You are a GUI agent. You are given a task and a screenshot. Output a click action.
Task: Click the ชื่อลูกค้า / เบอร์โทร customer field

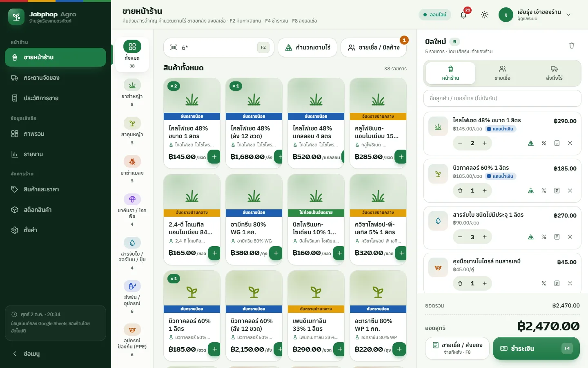click(x=502, y=98)
